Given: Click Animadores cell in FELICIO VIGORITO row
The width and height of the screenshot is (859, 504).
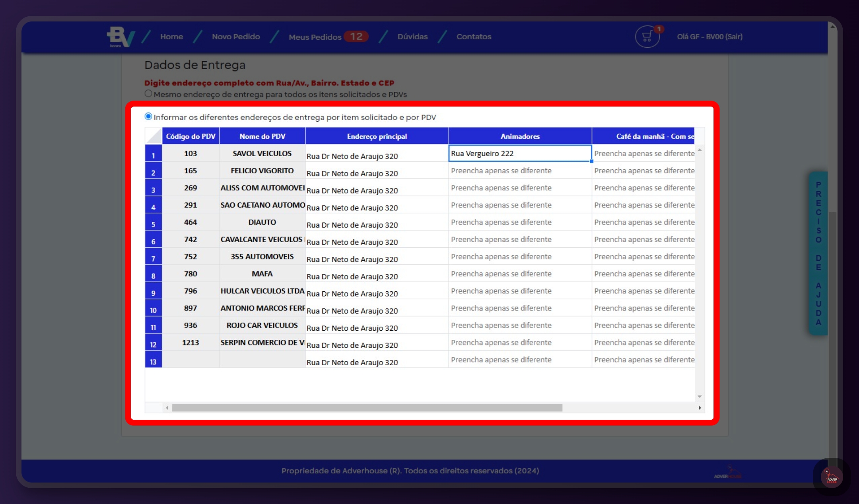Looking at the screenshot, I should (x=520, y=171).
